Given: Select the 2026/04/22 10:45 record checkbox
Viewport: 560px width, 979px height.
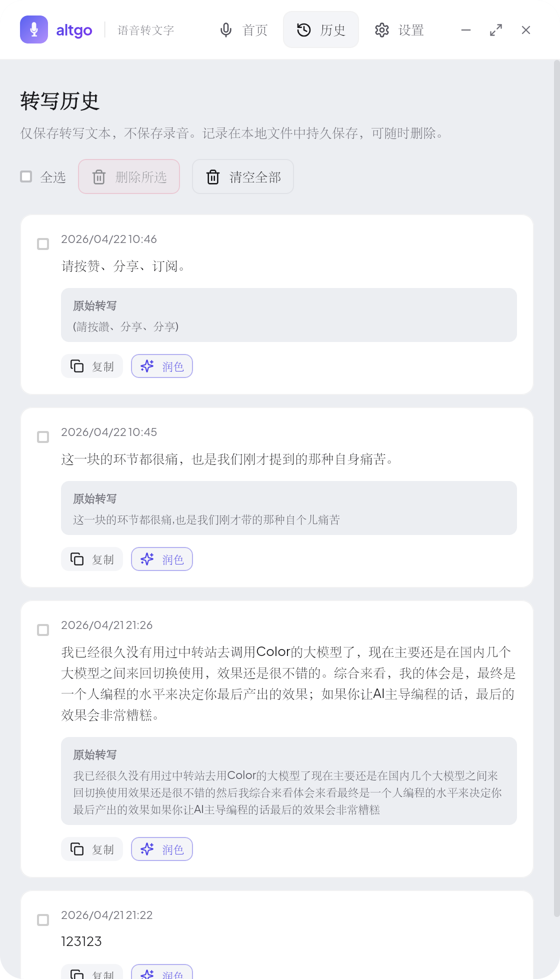Looking at the screenshot, I should point(43,437).
